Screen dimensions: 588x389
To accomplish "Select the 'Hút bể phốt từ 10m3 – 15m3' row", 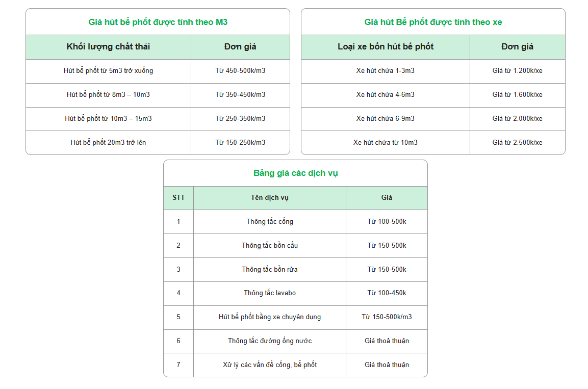I will (x=108, y=119).
